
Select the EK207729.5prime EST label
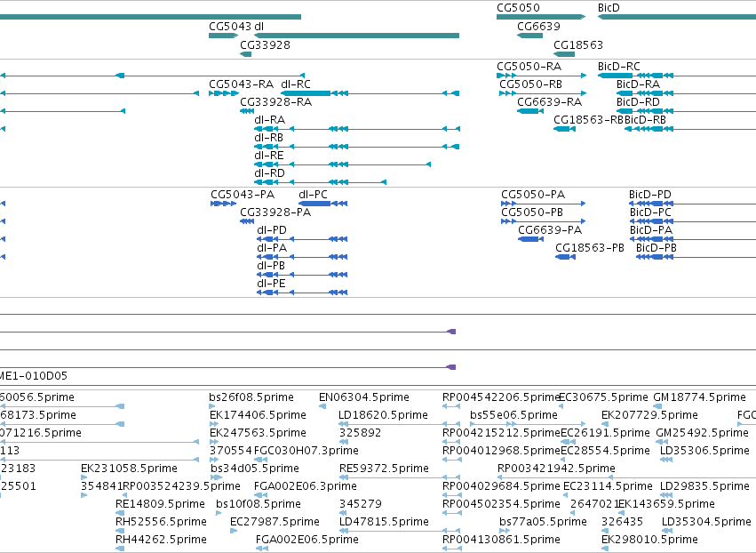click(x=649, y=415)
